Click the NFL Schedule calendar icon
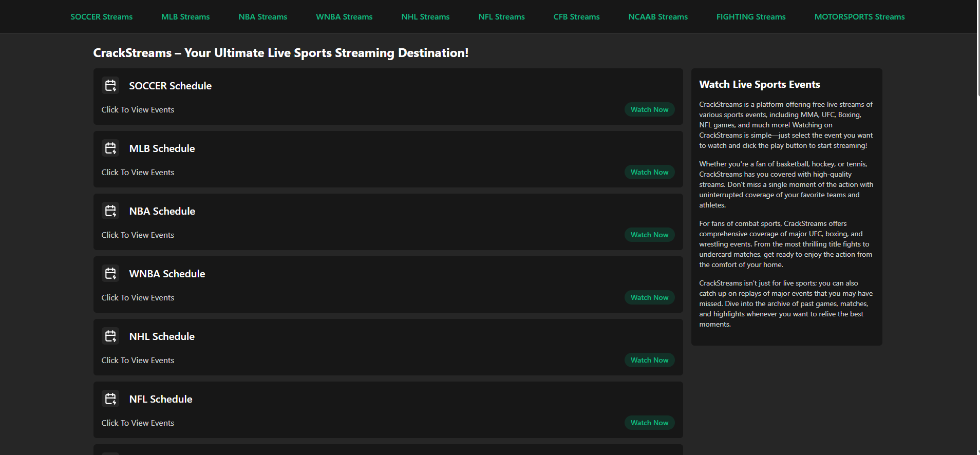 110,399
